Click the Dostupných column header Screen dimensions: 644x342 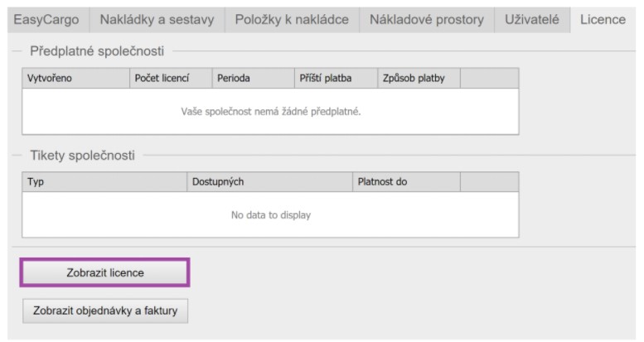tap(269, 182)
